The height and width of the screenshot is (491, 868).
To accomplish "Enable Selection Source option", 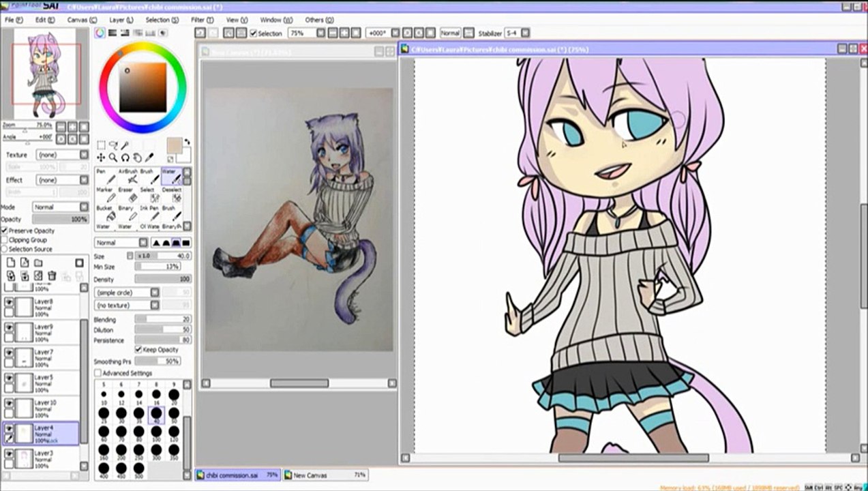I will point(5,249).
